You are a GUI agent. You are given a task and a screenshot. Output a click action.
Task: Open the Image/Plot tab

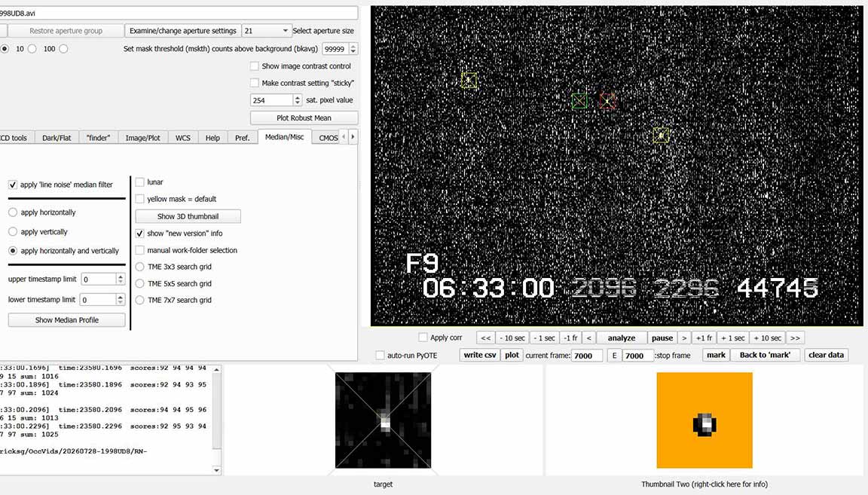[143, 138]
